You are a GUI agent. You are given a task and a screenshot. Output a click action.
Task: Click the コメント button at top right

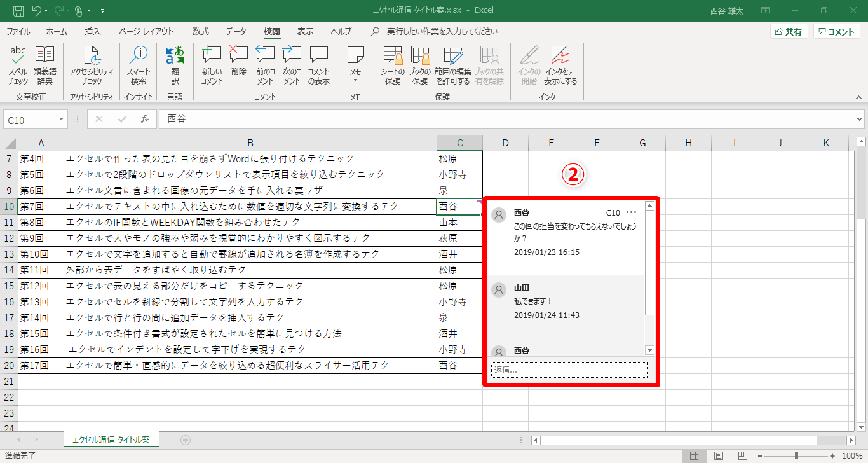[x=837, y=32]
